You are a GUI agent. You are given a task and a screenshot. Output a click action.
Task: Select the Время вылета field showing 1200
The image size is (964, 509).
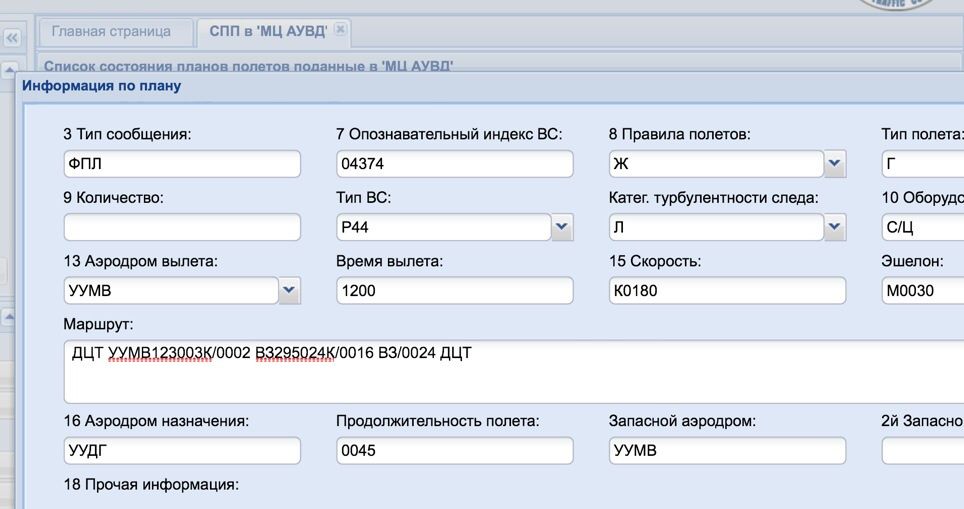click(455, 291)
